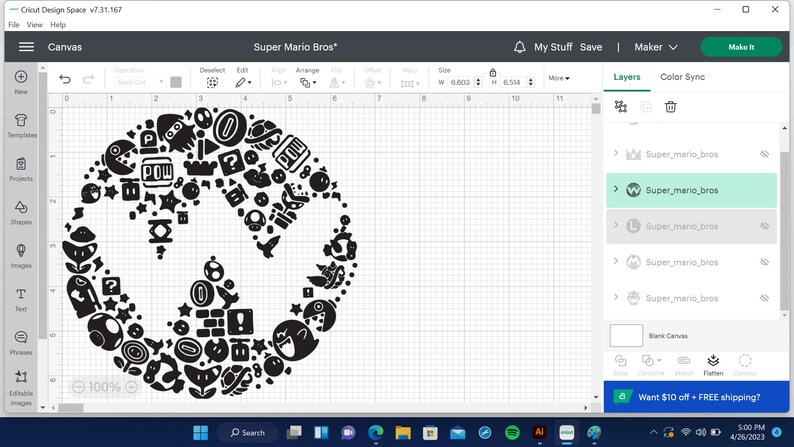
Task: Click the Attach tool
Action: (x=684, y=365)
